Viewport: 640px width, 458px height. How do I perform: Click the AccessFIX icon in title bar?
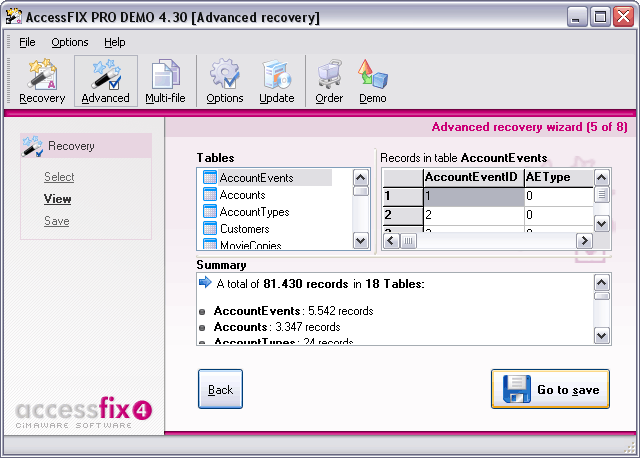coord(13,16)
